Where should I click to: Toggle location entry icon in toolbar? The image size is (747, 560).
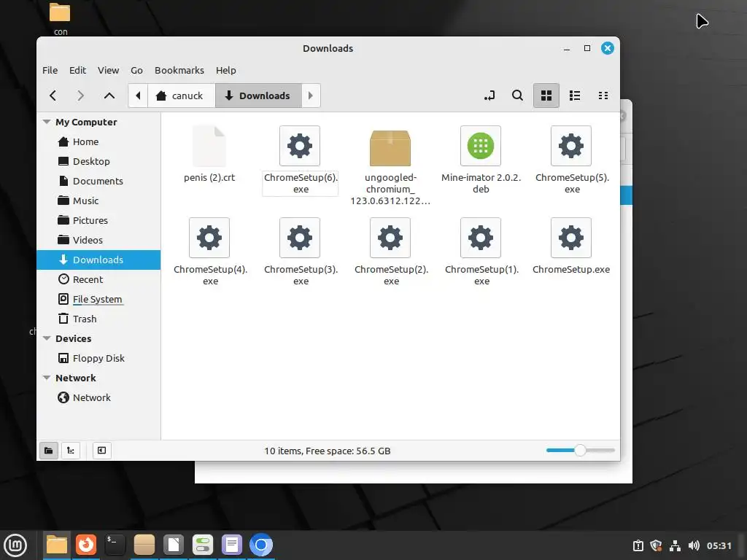pyautogui.click(x=489, y=96)
